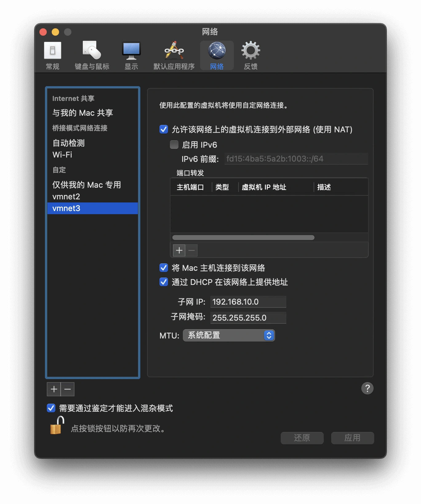Click the 应用 (Apply) button

pos(352,438)
